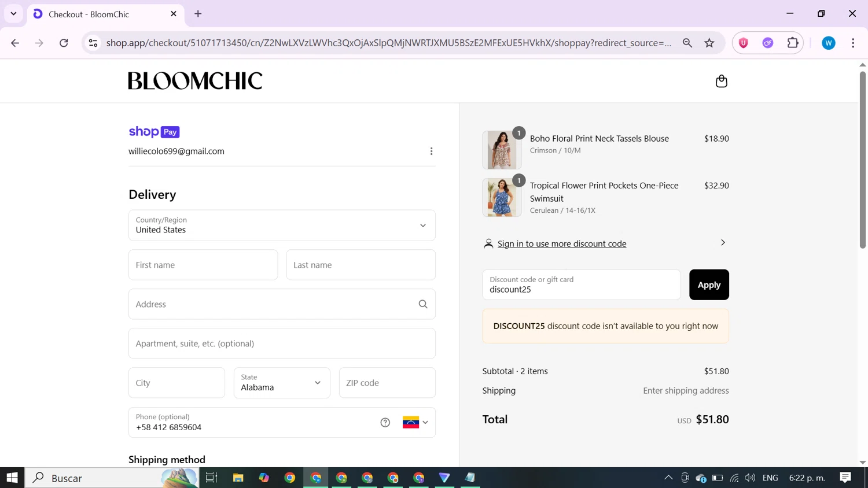Screen dimensions: 868x488
Task: Click the swimsuit price $32.90
Action: [716, 186]
